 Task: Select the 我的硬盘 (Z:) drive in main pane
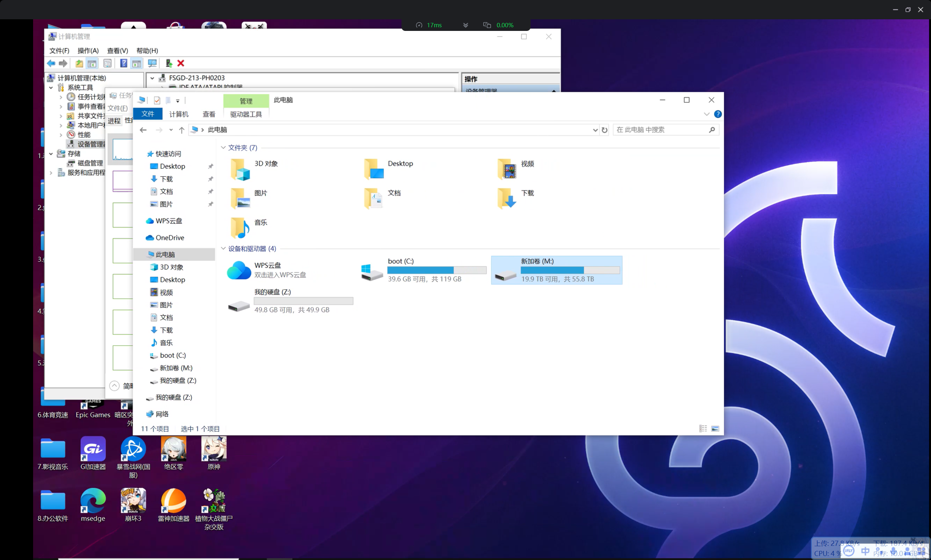pos(290,301)
